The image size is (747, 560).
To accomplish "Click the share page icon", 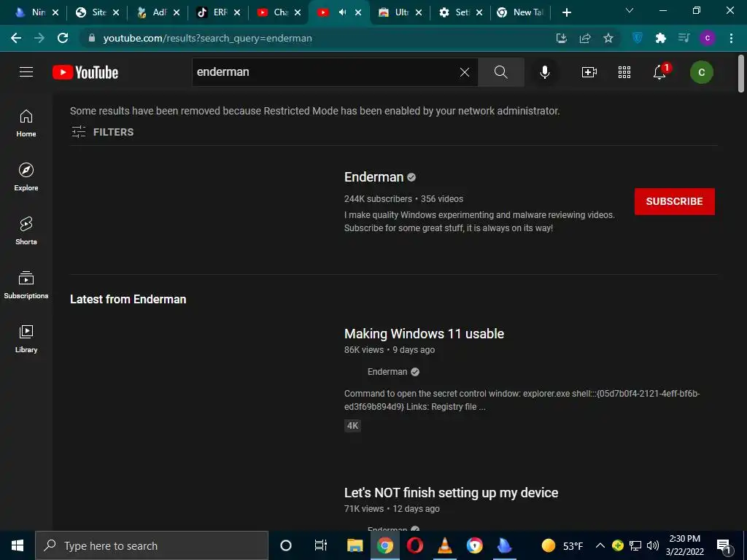I will [x=585, y=38].
